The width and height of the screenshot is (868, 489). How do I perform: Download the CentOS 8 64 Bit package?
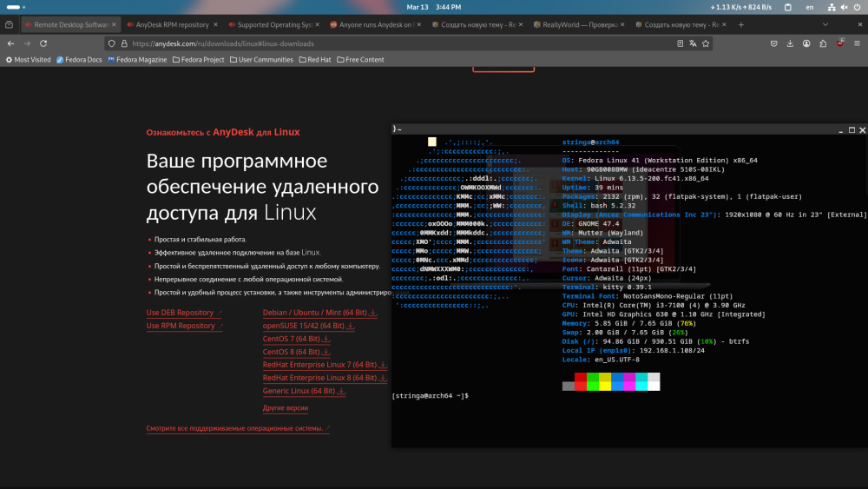tap(296, 353)
